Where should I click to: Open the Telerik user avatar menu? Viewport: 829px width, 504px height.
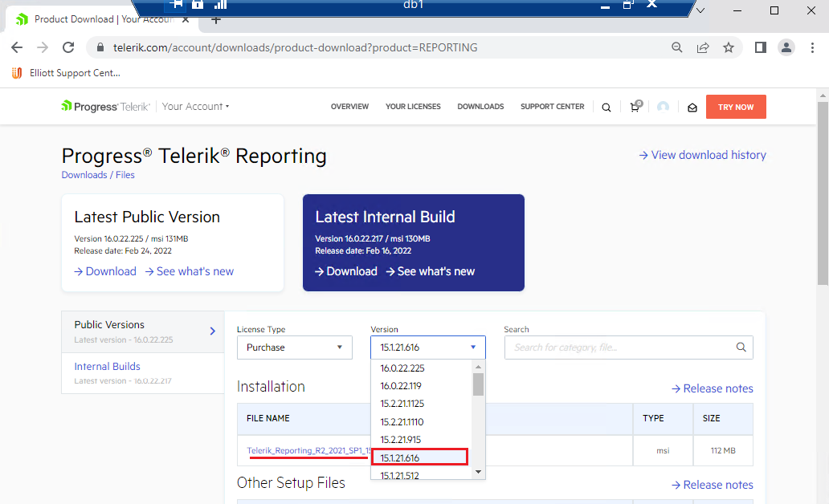tap(663, 107)
